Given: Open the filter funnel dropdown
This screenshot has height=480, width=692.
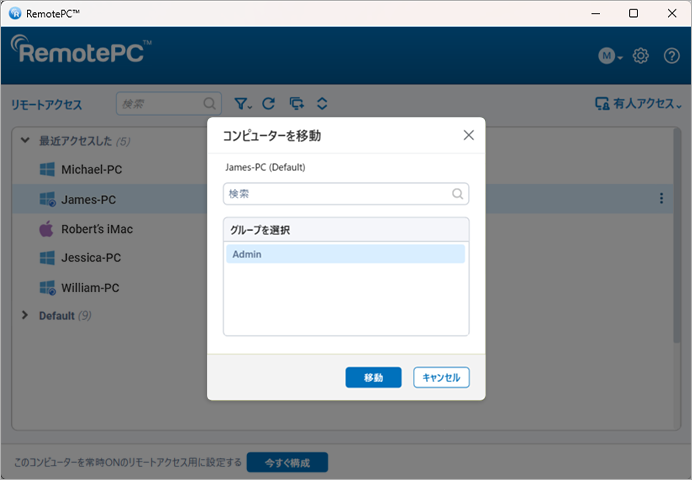Looking at the screenshot, I should coord(243,104).
